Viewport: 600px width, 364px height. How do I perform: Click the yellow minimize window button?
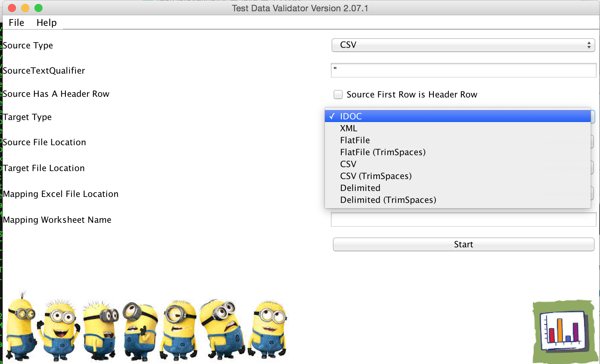[25, 8]
